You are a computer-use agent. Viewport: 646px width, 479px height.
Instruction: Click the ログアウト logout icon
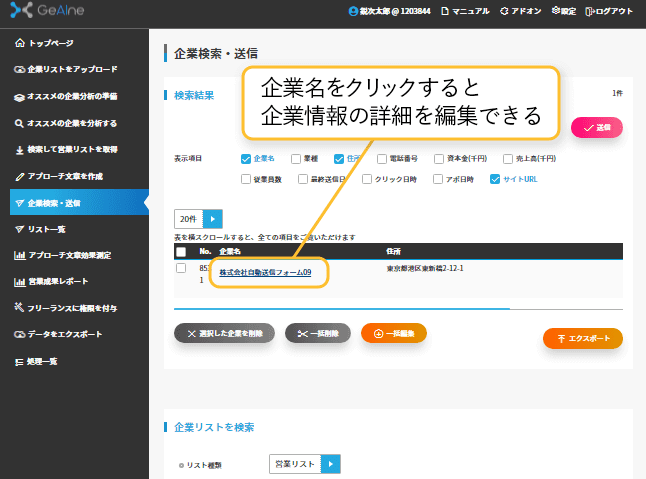[590, 11]
